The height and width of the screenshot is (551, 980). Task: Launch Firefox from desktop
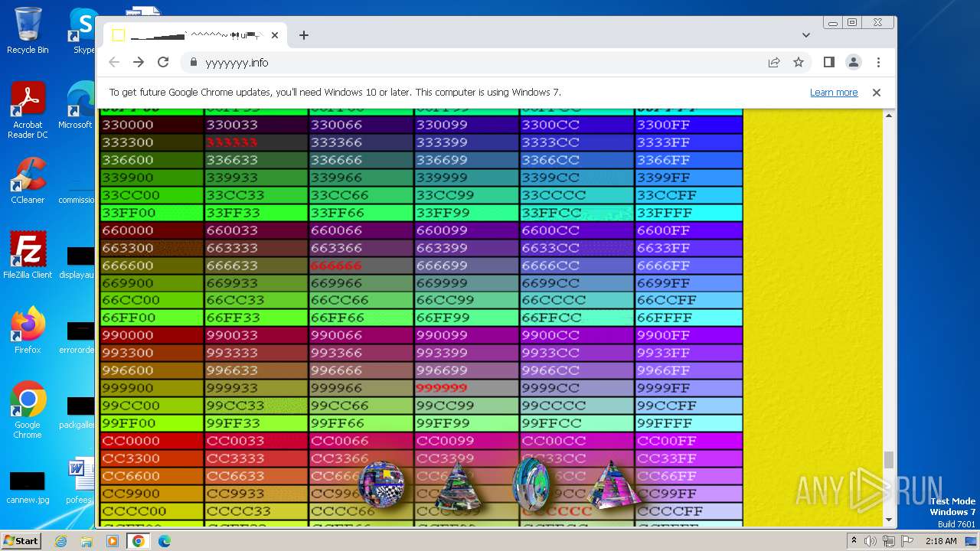(x=28, y=331)
